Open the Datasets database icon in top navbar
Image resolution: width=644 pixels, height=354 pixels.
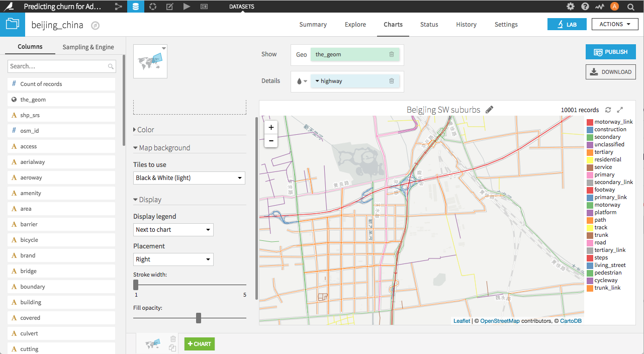pyautogui.click(x=136, y=7)
